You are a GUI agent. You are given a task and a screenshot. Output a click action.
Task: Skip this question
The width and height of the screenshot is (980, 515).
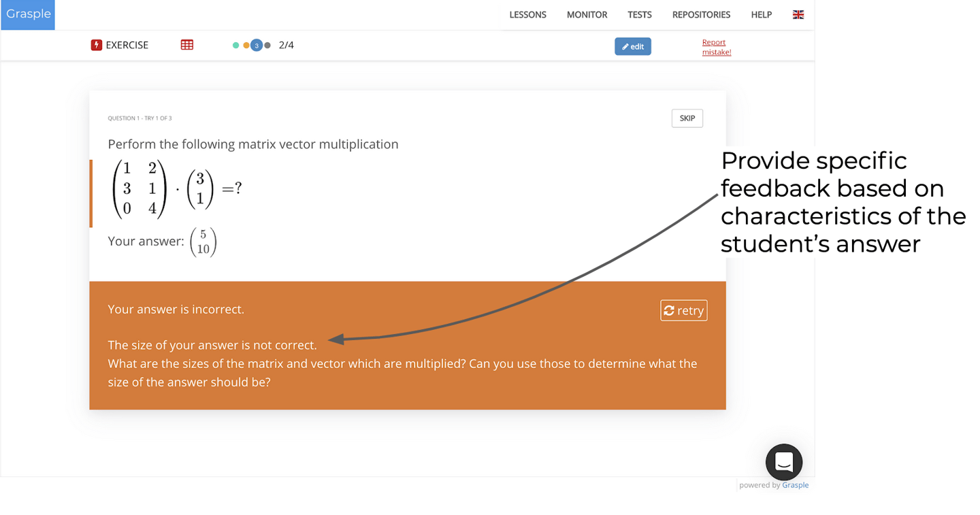point(687,118)
